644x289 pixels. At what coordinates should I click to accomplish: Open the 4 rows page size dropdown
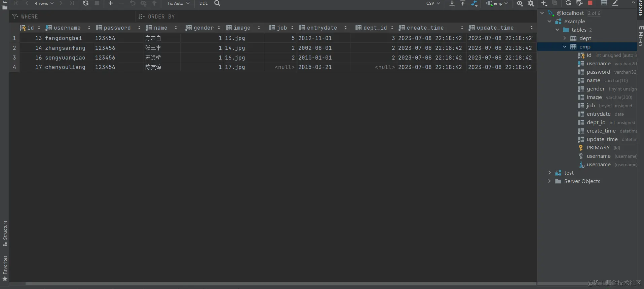(x=44, y=3)
